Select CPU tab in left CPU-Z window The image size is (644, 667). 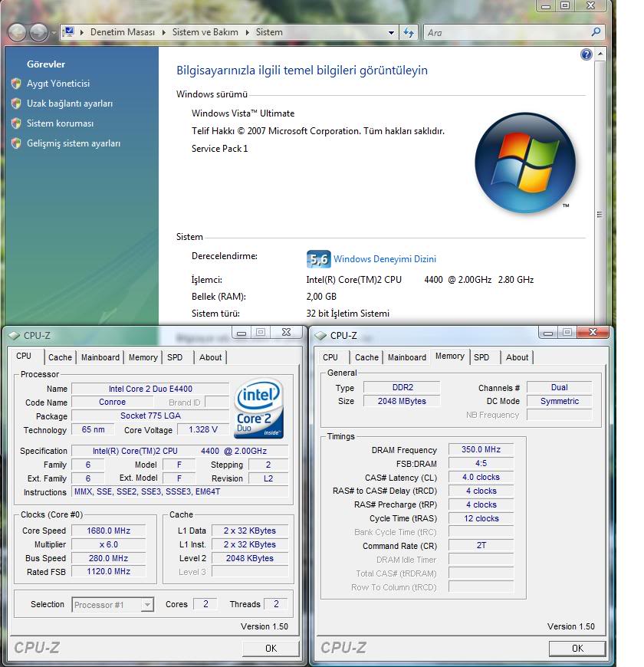(24, 356)
